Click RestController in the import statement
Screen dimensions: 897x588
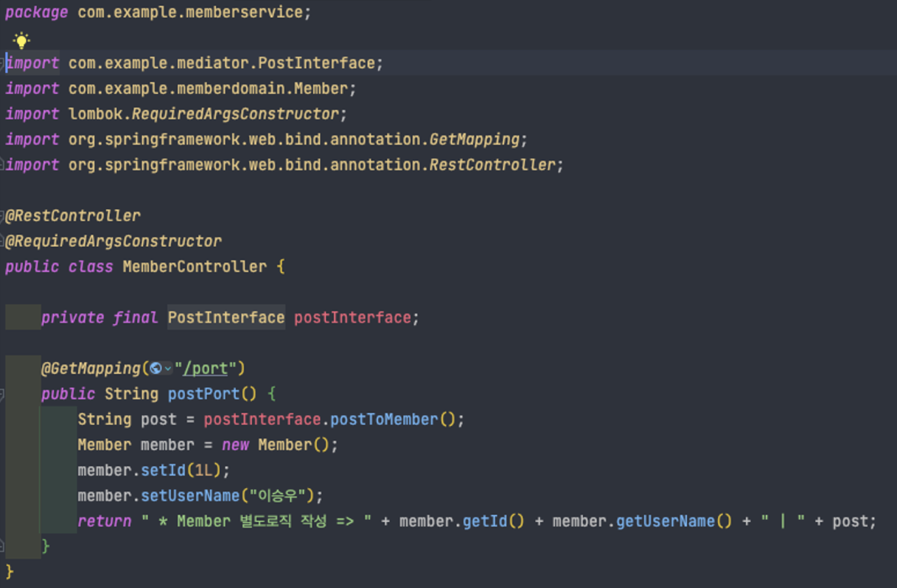[492, 165]
